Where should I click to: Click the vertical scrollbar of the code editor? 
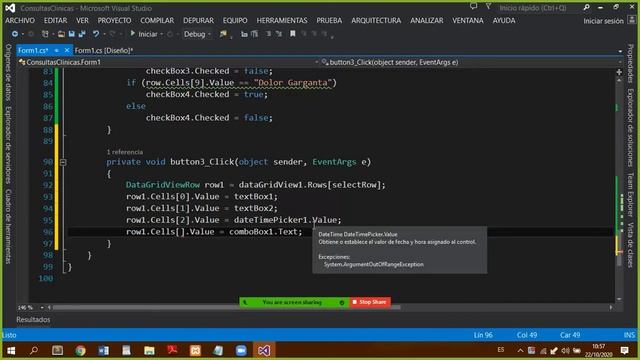pos(619,190)
